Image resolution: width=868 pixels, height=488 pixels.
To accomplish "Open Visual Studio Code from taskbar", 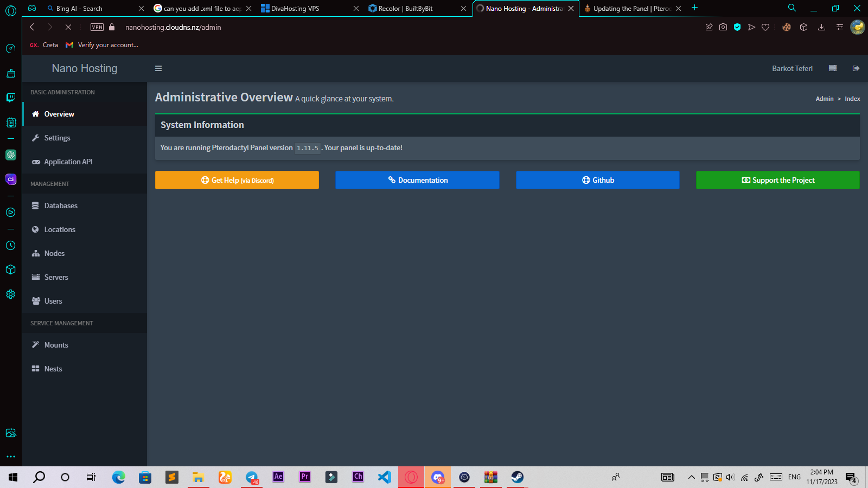I will (385, 477).
